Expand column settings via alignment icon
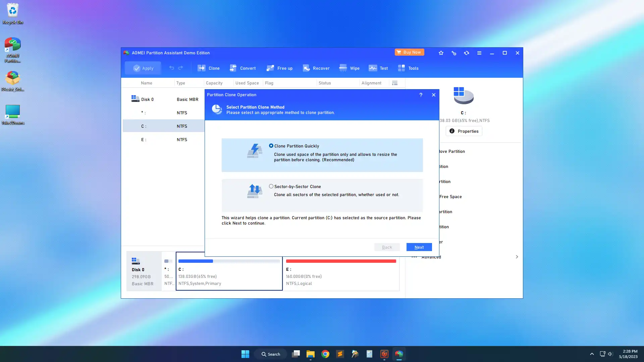Screen dimensions: 644x362 tap(395, 83)
